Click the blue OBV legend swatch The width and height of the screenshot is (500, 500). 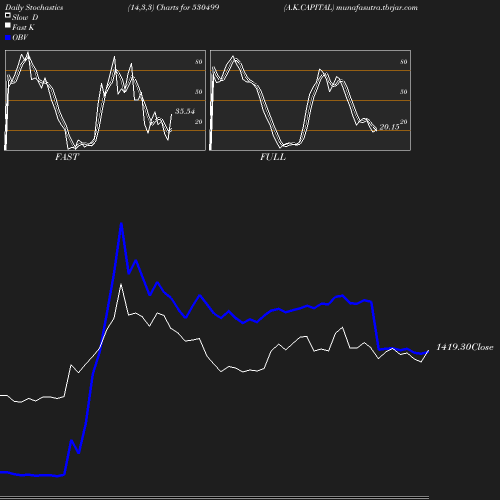click(8, 38)
